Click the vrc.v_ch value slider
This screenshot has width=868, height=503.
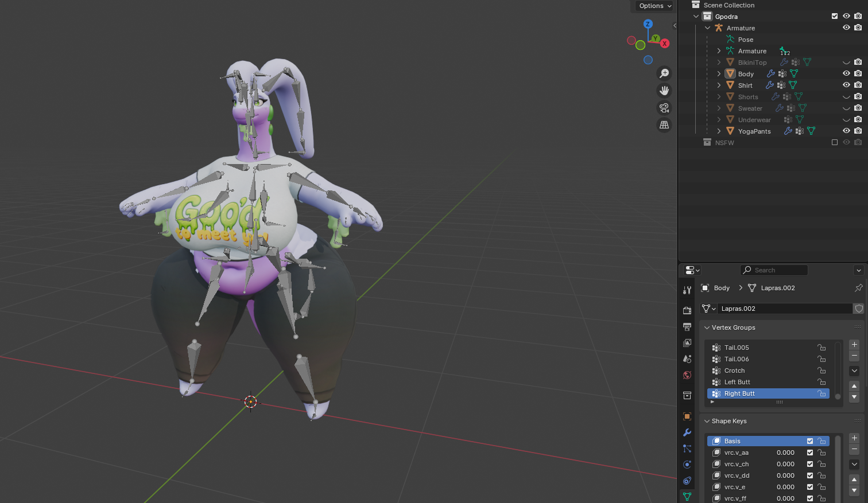point(785,464)
